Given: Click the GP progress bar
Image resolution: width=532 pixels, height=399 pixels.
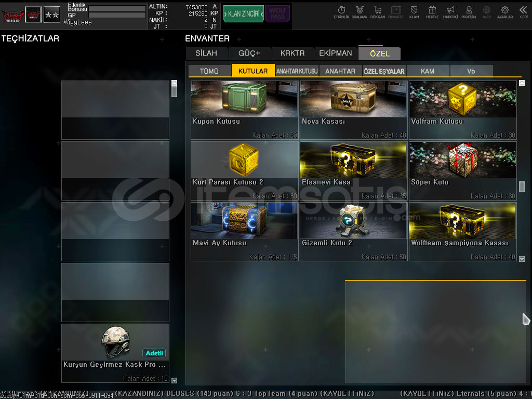Looking at the screenshot, I should click(x=117, y=15).
